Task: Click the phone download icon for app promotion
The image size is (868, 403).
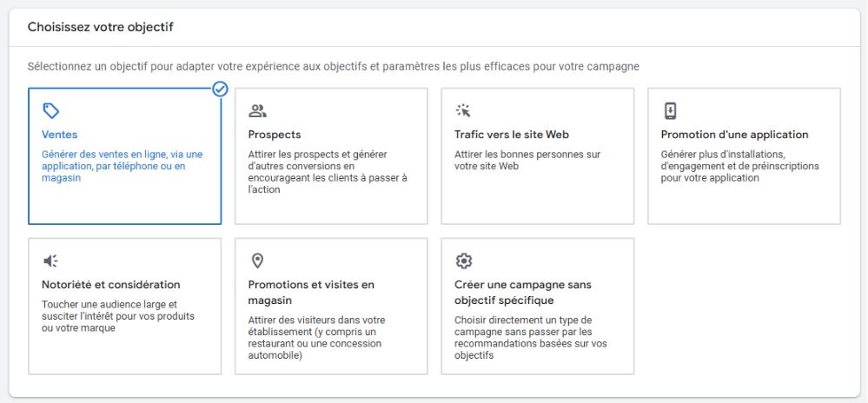Action: point(670,110)
